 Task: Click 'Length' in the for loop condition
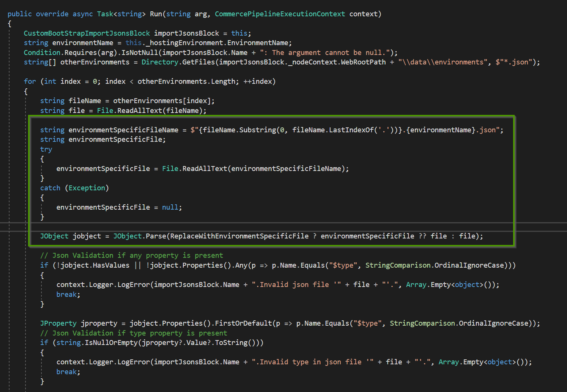[223, 82]
